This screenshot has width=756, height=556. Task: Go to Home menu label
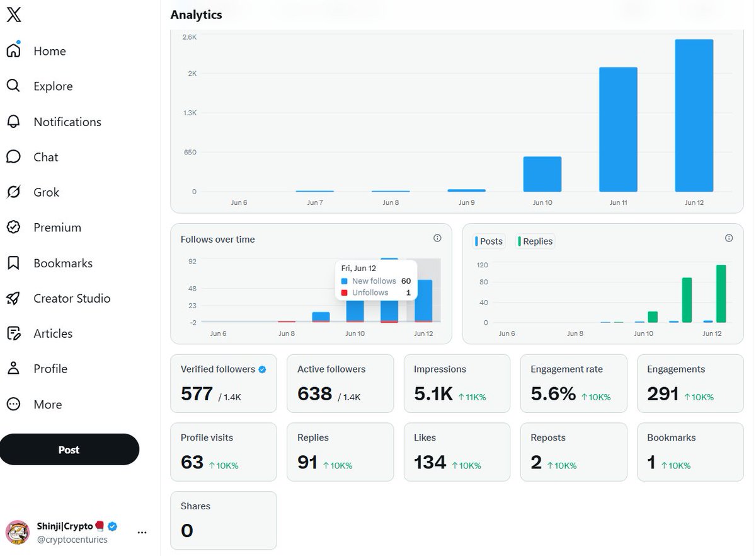50,51
